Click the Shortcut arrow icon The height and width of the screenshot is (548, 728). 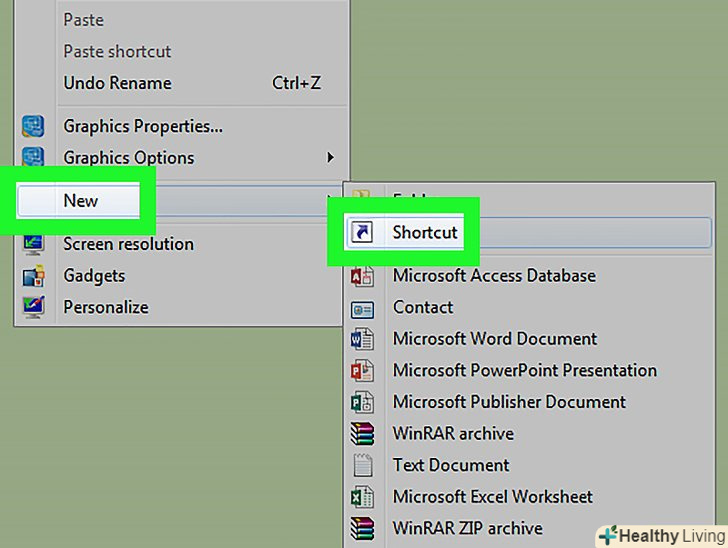click(362, 232)
